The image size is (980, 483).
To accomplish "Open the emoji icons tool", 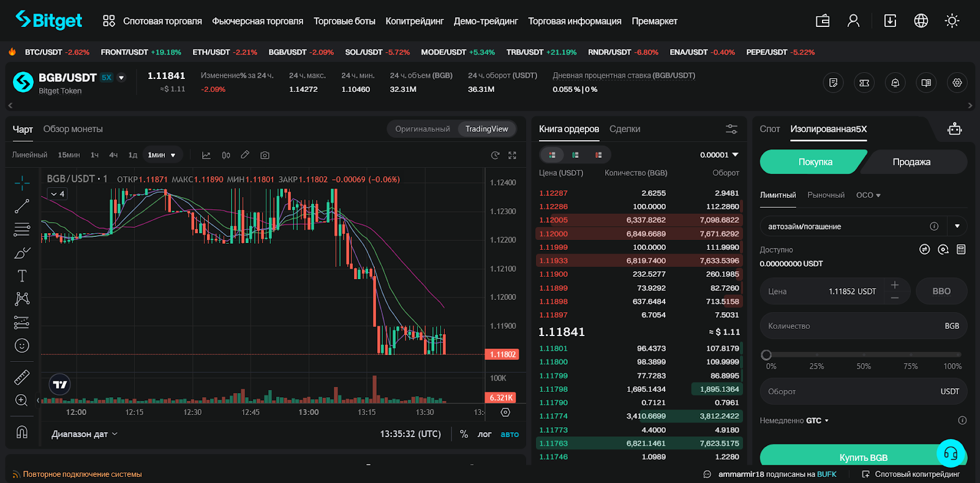I will 22,346.
